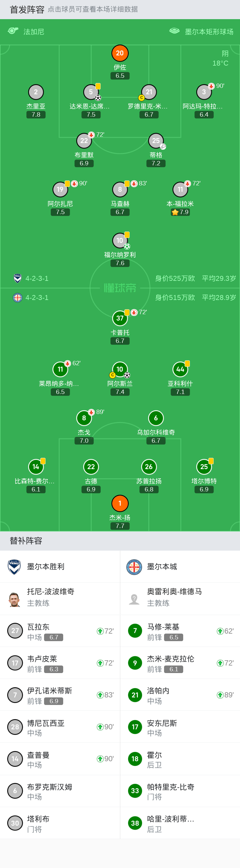
Task: View coach 托尼-波波维奇 photo
Action: pyautogui.click(x=14, y=599)
